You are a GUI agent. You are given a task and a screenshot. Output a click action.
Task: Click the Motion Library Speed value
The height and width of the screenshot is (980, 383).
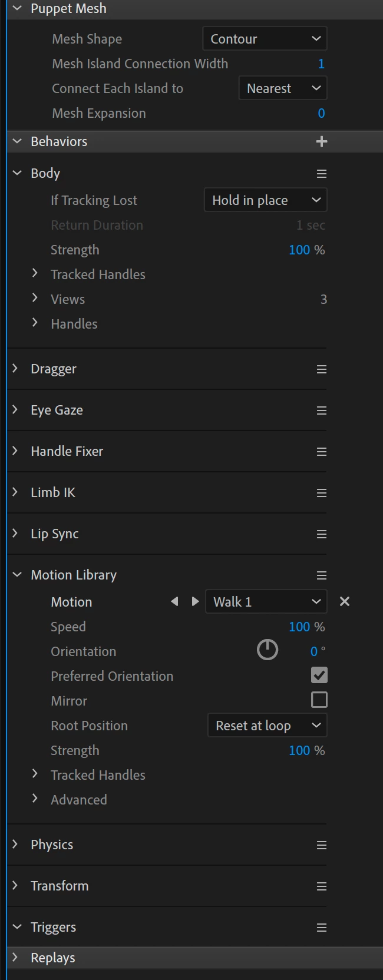pos(299,627)
